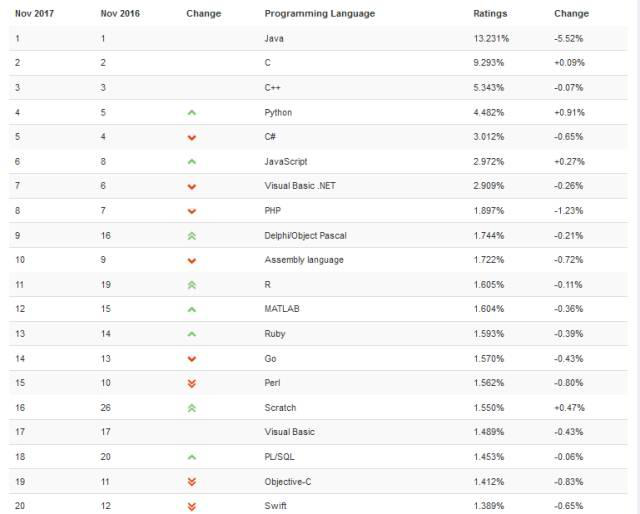Click the MATLAB language name
The height and width of the screenshot is (514, 640).
[282, 309]
